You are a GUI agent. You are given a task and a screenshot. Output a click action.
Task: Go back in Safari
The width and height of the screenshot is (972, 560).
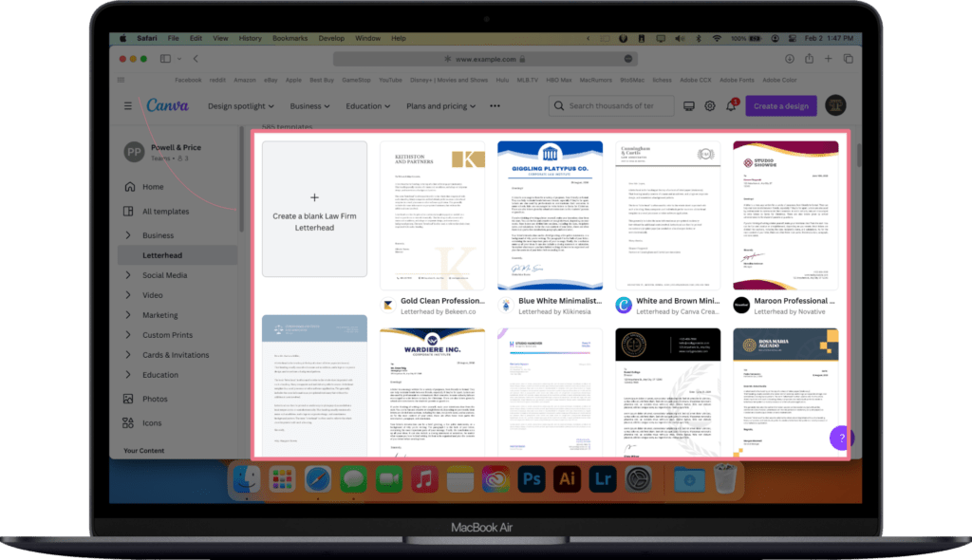point(196,59)
